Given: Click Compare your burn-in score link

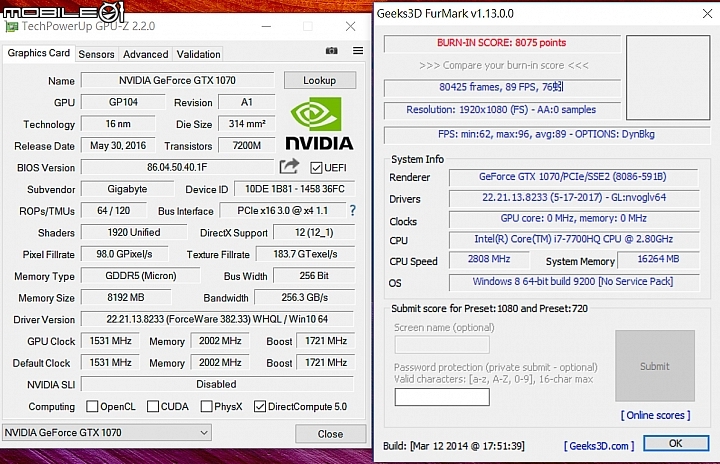Looking at the screenshot, I should [x=503, y=65].
